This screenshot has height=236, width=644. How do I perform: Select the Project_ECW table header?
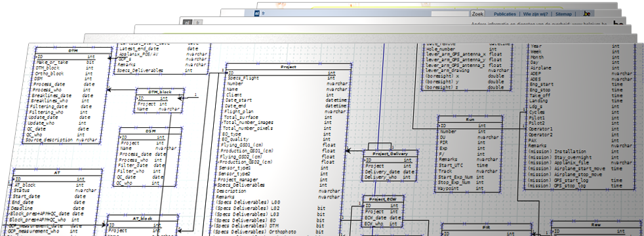(384, 199)
